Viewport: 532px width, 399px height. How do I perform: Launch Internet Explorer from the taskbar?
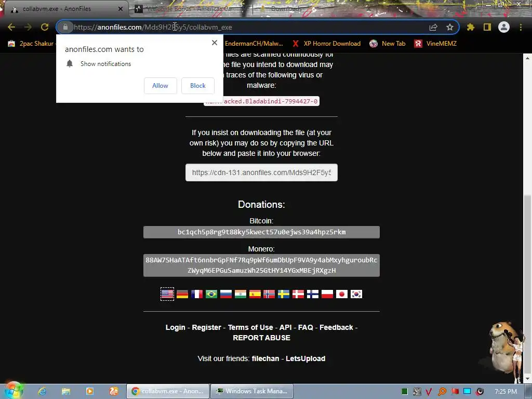(x=42, y=391)
